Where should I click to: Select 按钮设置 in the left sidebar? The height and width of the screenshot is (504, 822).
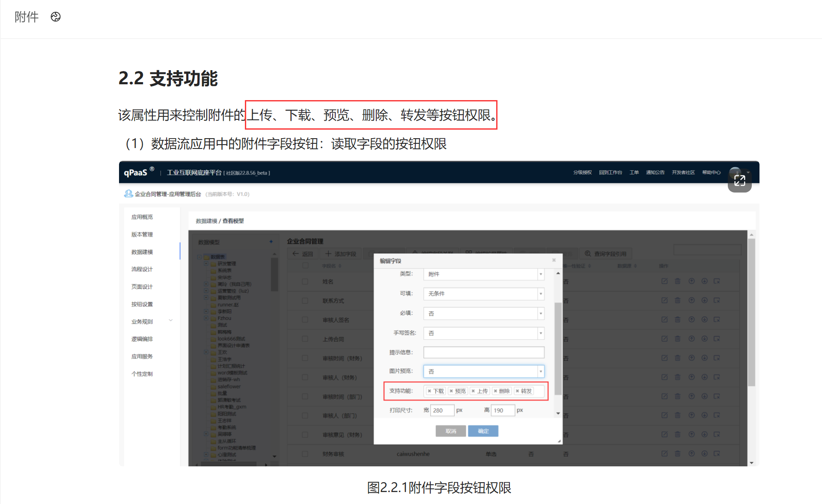click(x=142, y=304)
